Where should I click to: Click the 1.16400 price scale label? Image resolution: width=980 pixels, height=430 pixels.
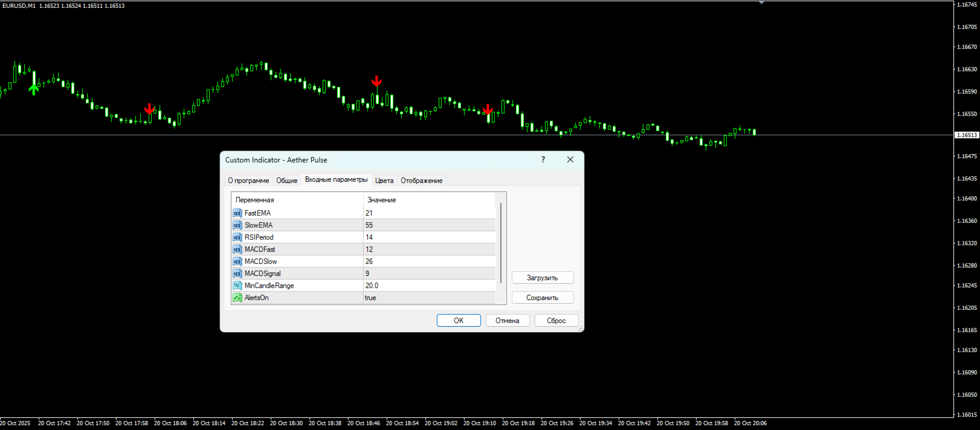click(x=967, y=199)
